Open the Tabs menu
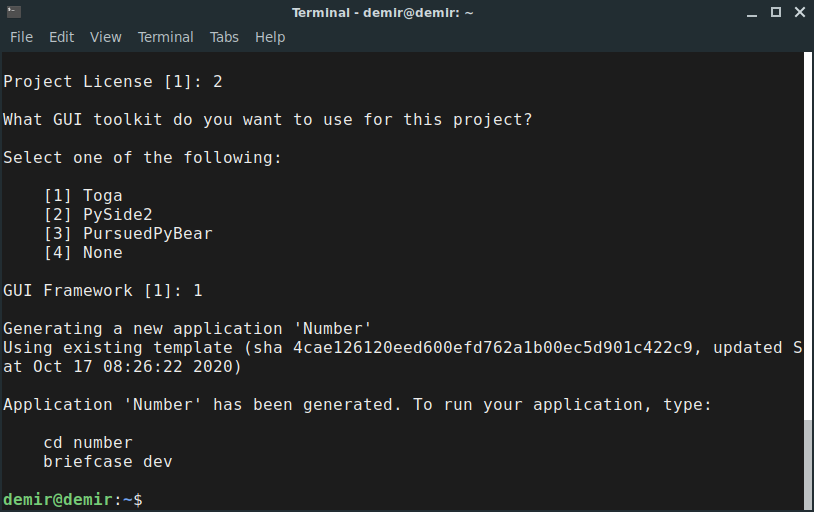 (x=224, y=37)
